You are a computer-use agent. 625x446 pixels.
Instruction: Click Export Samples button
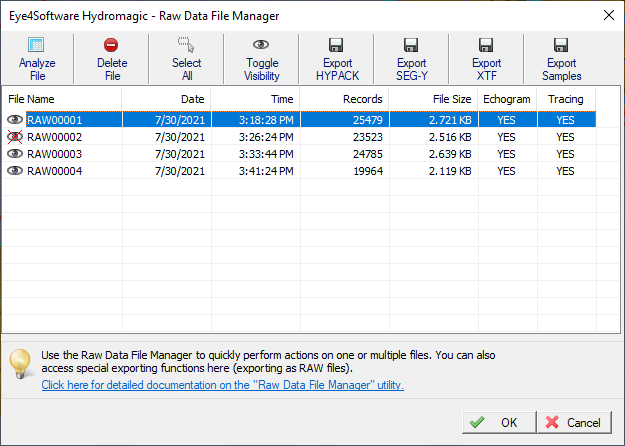(x=561, y=59)
